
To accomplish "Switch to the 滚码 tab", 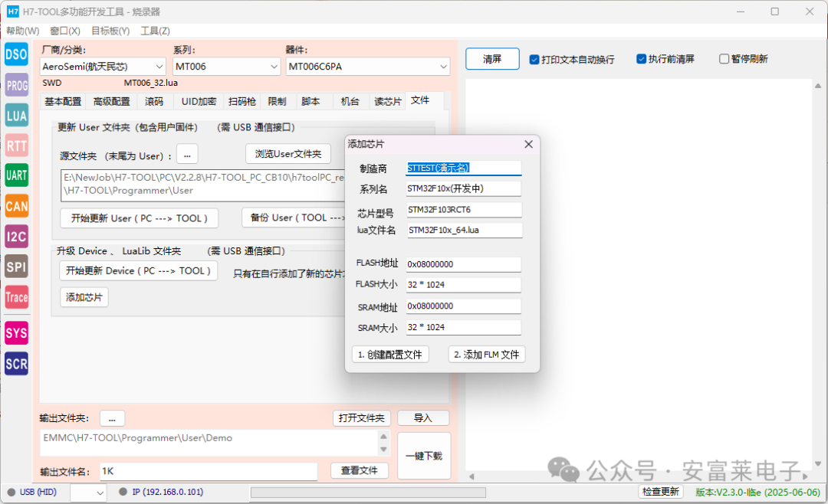I will (154, 100).
